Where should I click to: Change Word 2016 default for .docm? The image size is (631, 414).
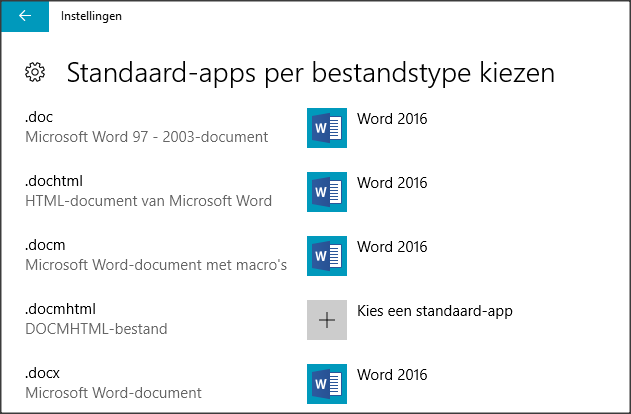[392, 247]
